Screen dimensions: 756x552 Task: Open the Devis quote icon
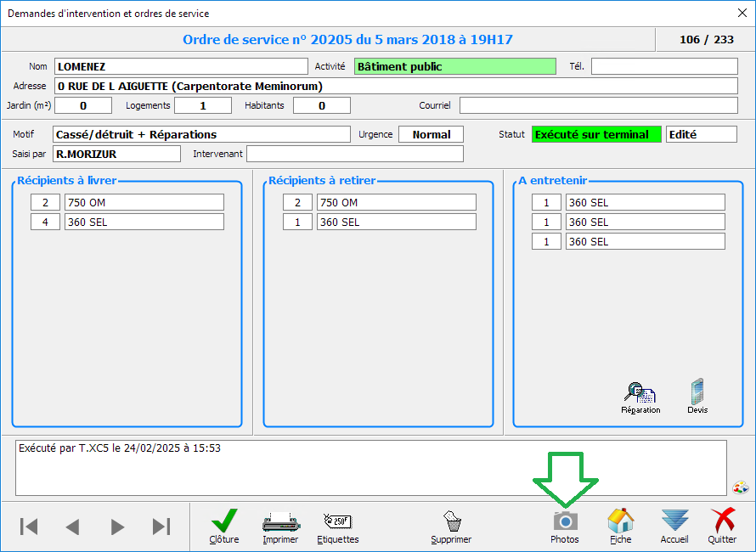click(x=697, y=397)
